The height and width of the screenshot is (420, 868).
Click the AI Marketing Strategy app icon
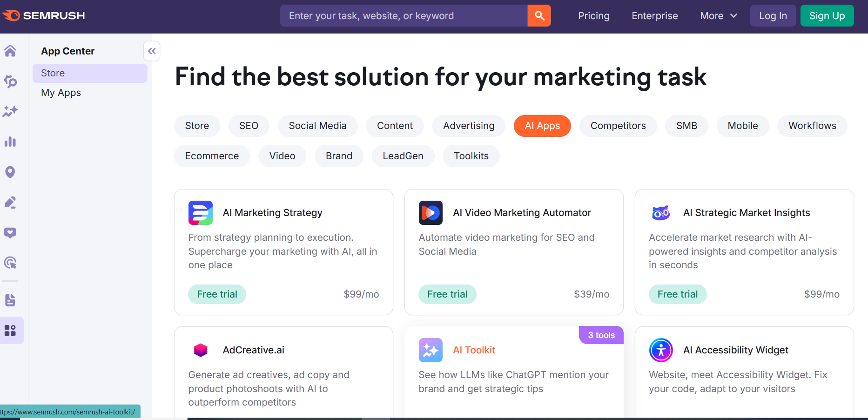tap(201, 213)
